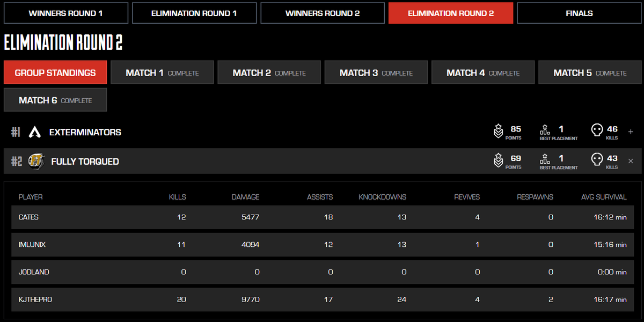Click the AVG SURVIVAL column header
This screenshot has width=644, height=322.
(x=604, y=197)
